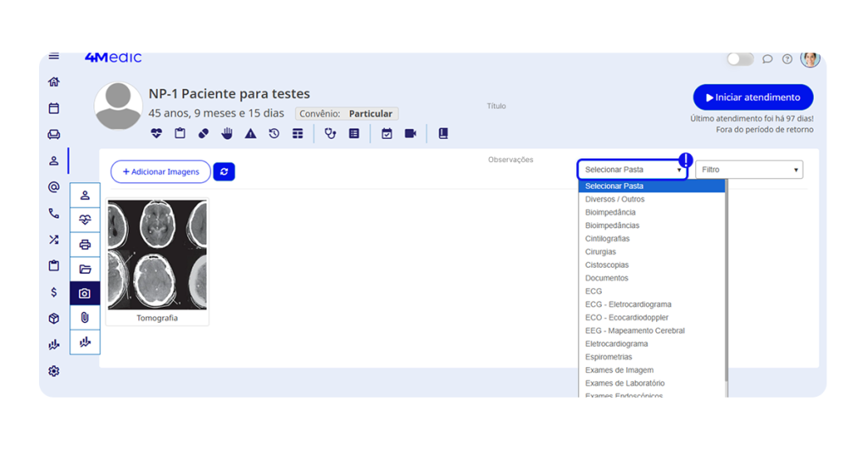Image resolution: width=868 pixels, height=456 pixels.
Task: Click the Iniciar atendimento button
Action: [753, 97]
